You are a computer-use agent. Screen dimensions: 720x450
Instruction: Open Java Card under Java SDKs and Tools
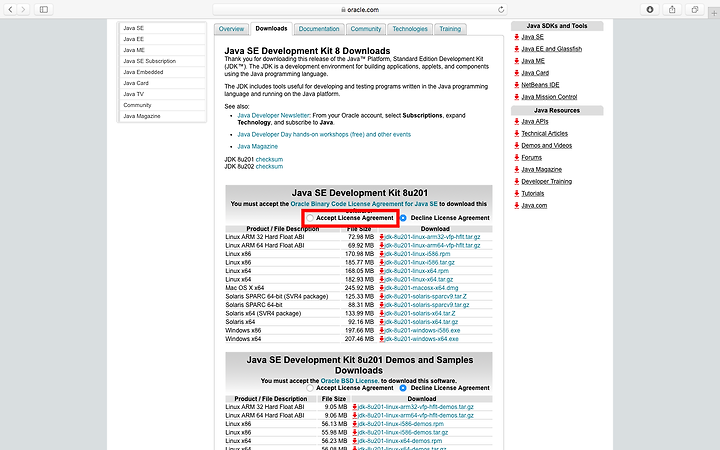[535, 73]
